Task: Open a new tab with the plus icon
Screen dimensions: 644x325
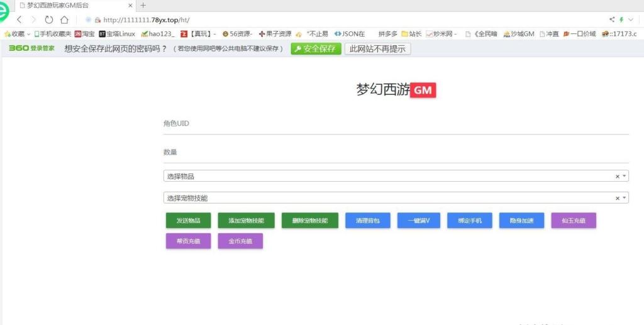Action: pyautogui.click(x=143, y=5)
